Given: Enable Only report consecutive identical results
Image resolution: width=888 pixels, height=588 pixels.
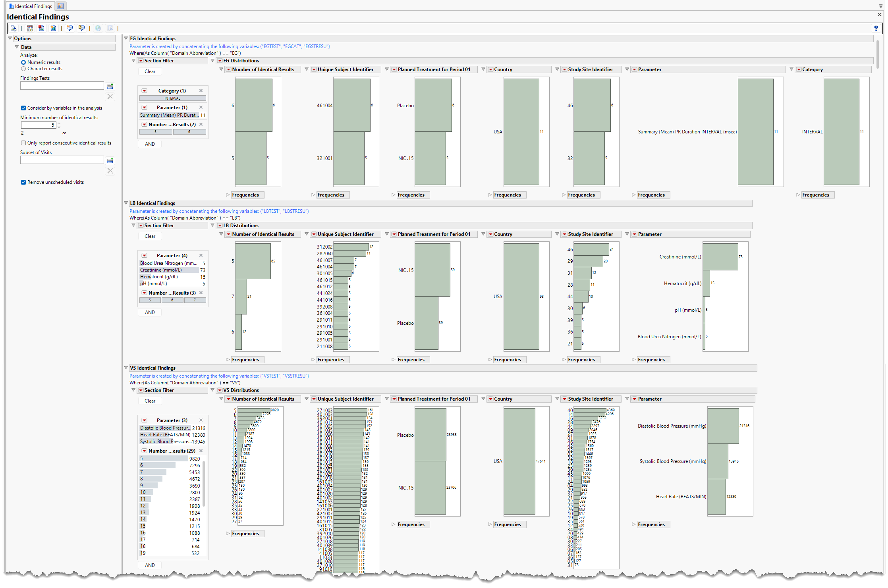Looking at the screenshot, I should pyautogui.click(x=23, y=143).
